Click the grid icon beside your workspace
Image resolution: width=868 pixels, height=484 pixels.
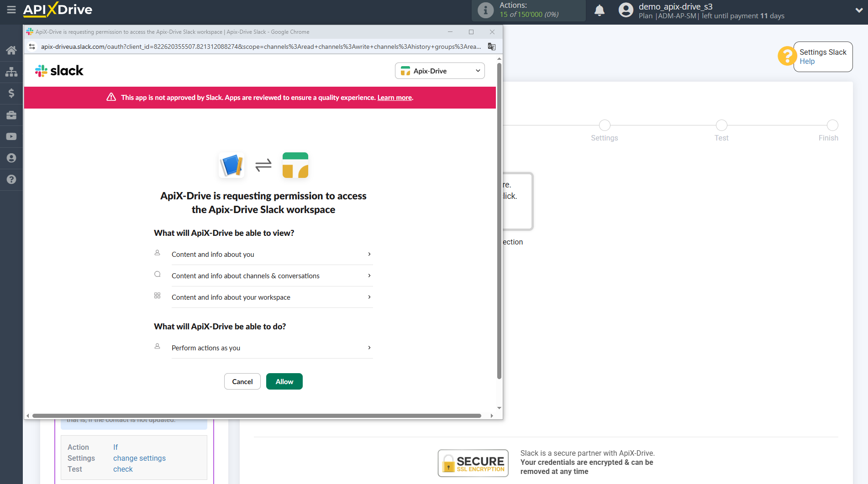157,296
